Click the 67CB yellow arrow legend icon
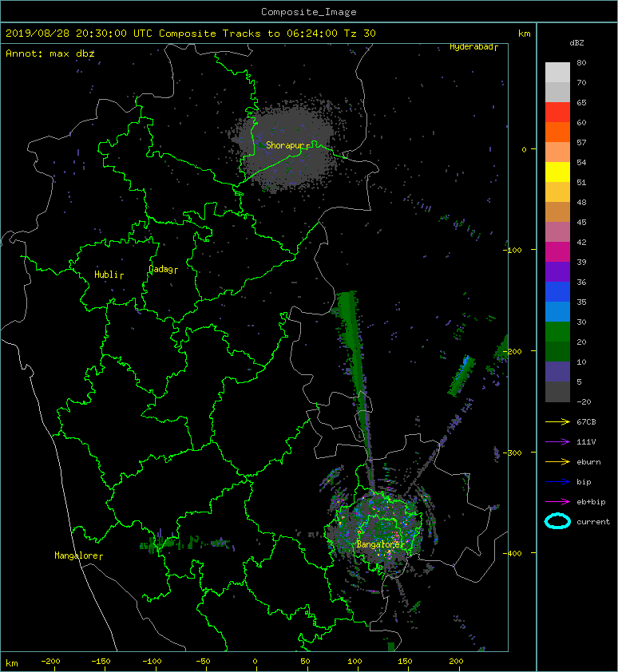 click(x=557, y=421)
